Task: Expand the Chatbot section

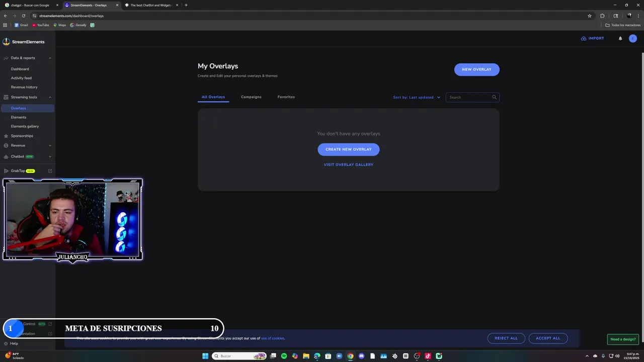Action: point(50,156)
